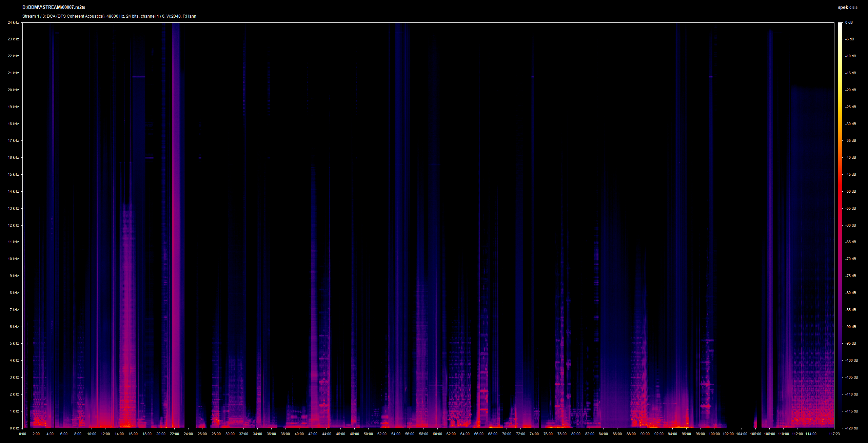Click the color bar at the -50 dB level
This screenshot has height=443, width=868.
[x=840, y=192]
